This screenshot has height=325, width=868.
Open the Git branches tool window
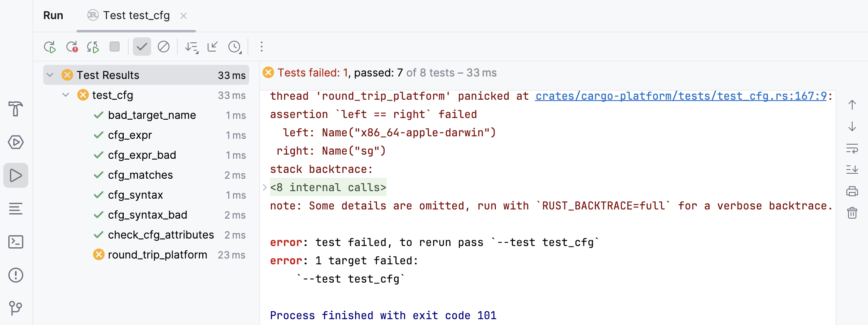[x=16, y=308]
